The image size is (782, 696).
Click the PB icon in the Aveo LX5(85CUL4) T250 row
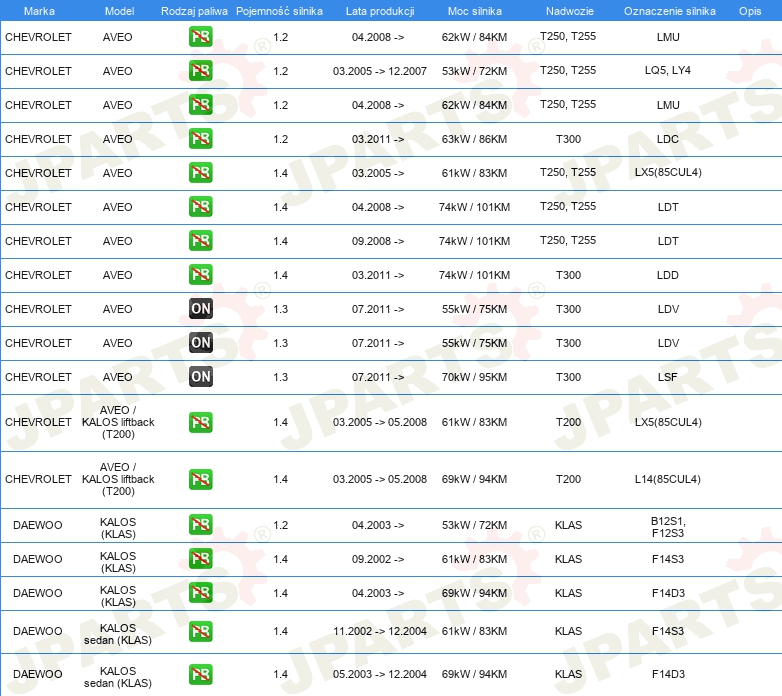(x=201, y=173)
